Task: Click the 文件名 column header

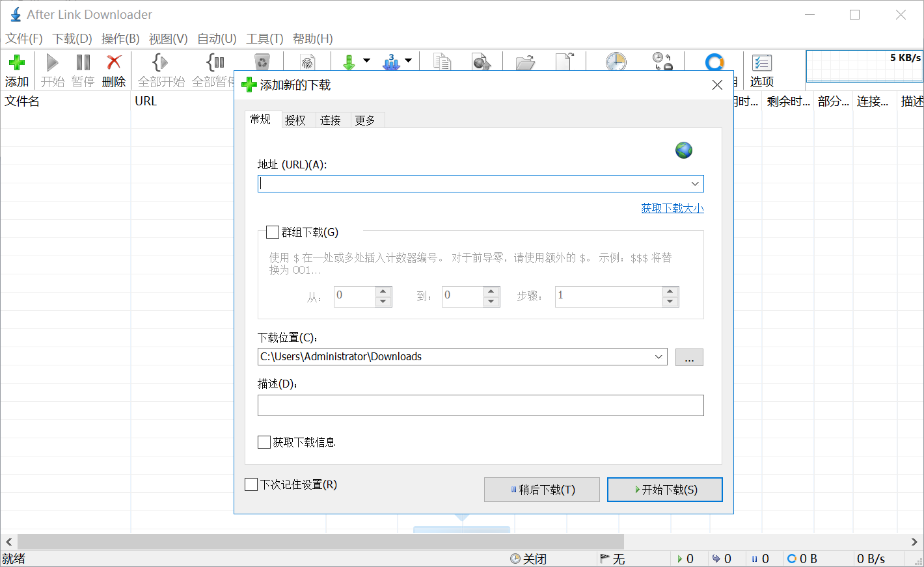Action: coord(65,101)
